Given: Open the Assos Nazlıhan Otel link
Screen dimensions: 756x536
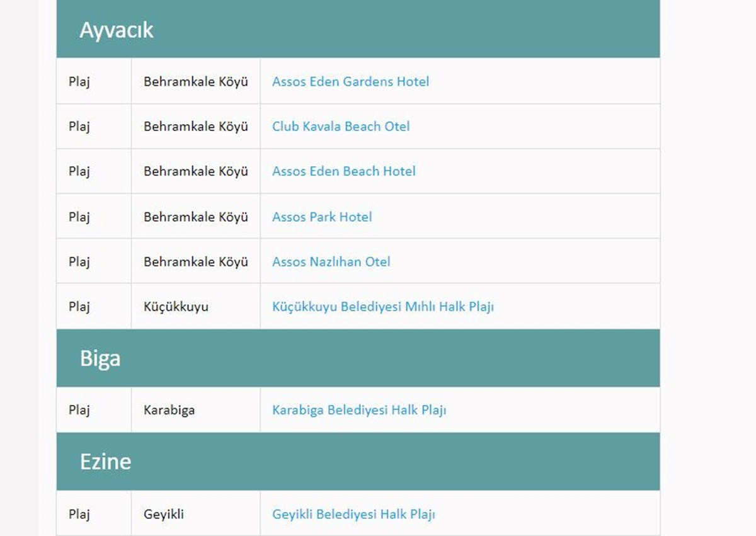Looking at the screenshot, I should pyautogui.click(x=331, y=261).
